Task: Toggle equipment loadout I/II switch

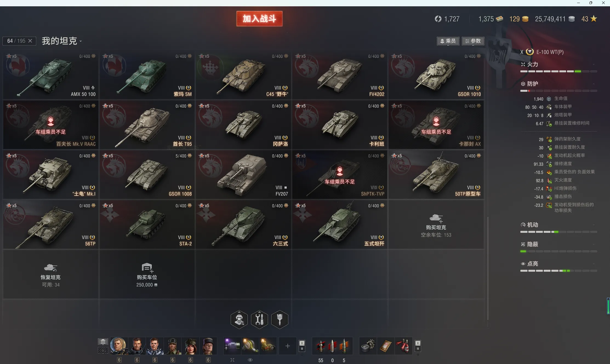Action: [x=302, y=346]
